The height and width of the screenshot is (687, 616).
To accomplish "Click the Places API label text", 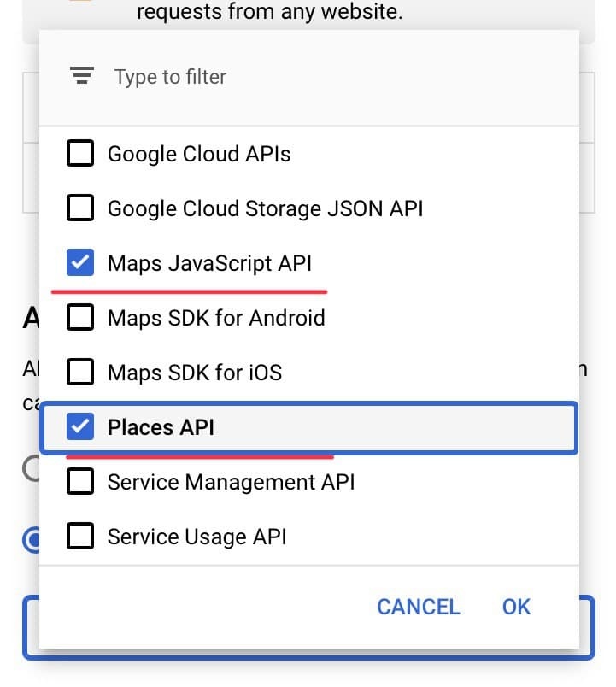I will [x=161, y=427].
